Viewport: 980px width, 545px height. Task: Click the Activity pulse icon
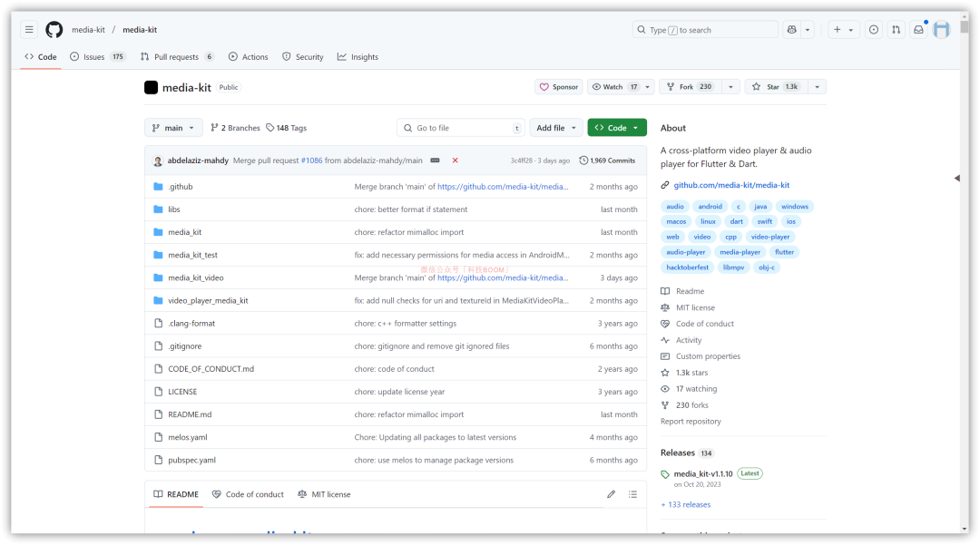click(x=665, y=340)
